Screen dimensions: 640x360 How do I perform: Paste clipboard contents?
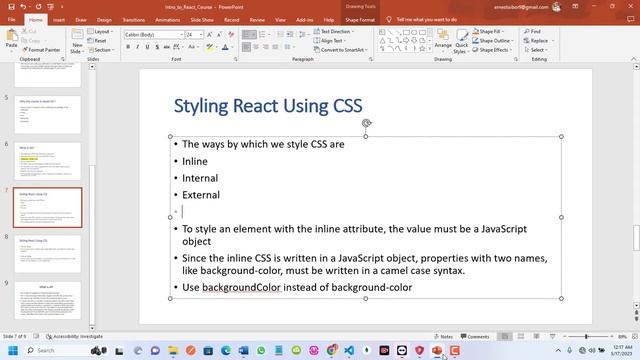pos(11,40)
